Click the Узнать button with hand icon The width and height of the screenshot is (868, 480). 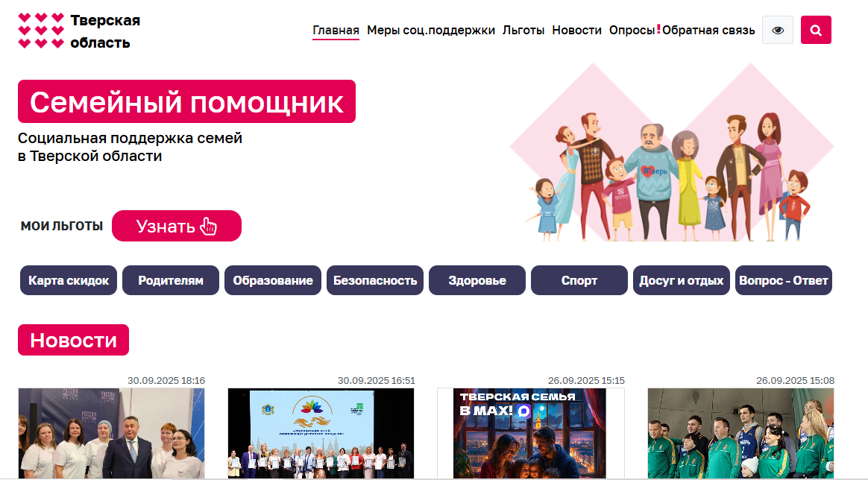[177, 226]
